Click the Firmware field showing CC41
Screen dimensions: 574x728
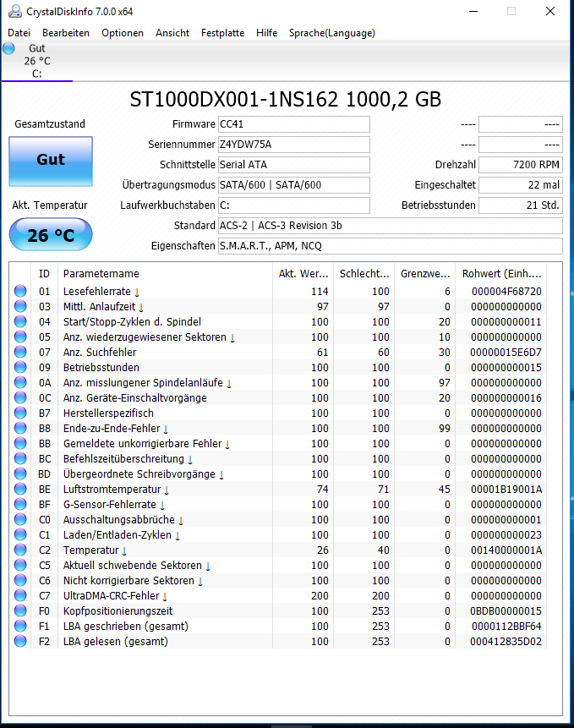pos(294,124)
